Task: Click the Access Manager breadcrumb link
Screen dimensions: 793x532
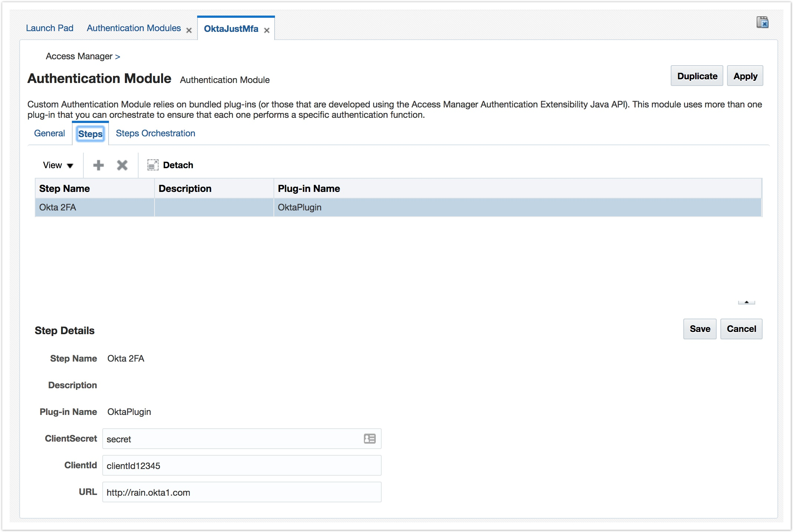Action: pos(79,56)
